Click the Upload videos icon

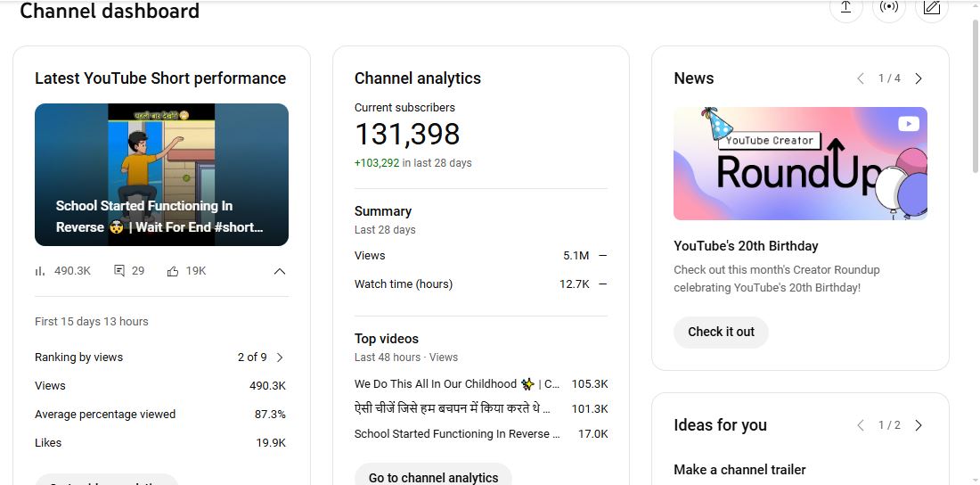point(845,7)
